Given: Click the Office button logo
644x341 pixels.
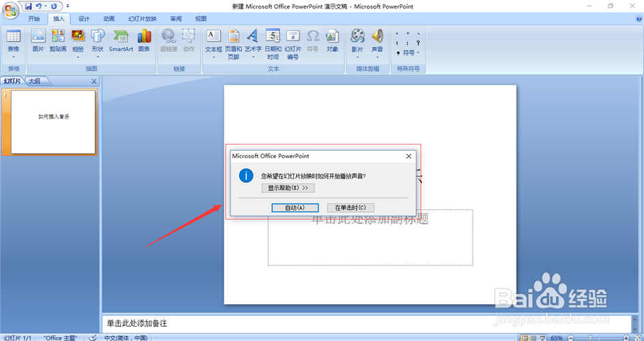Looking at the screenshot, I should tap(10, 10).
